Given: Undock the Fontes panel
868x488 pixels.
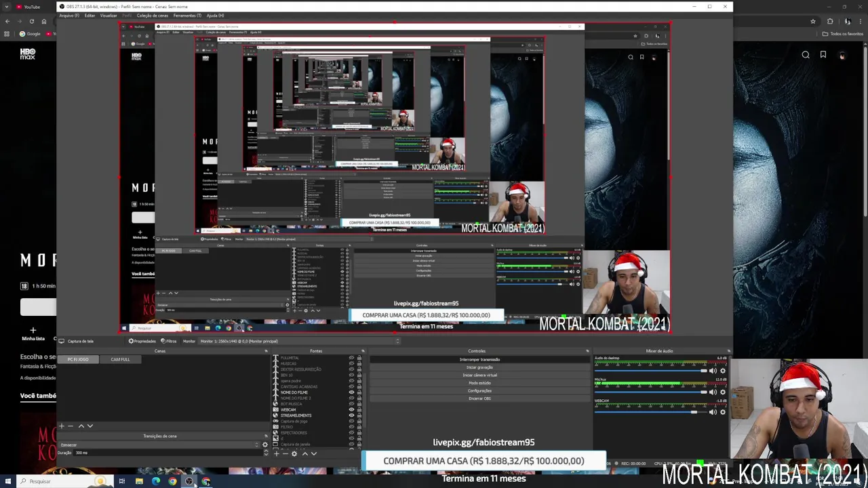Looking at the screenshot, I should pyautogui.click(x=363, y=351).
